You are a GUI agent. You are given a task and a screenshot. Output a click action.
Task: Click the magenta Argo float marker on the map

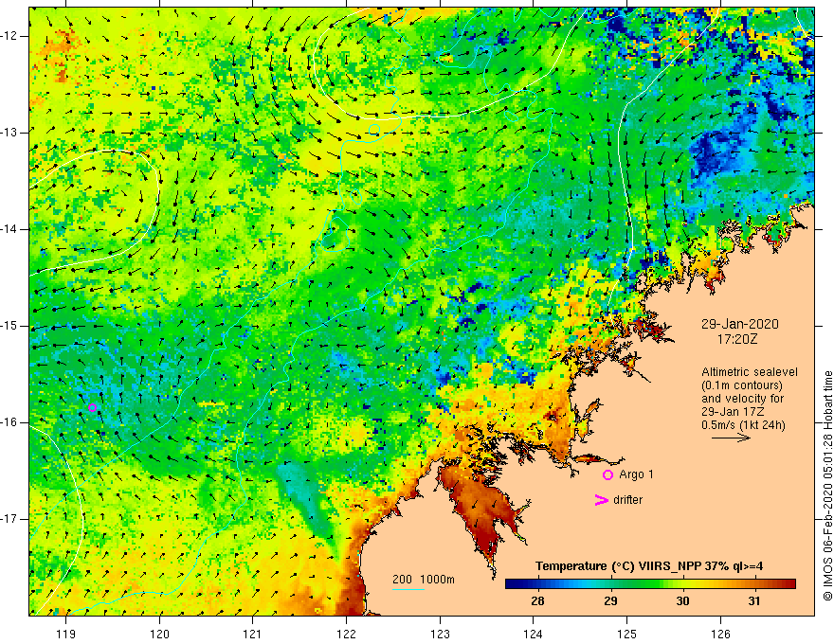pyautogui.click(x=92, y=407)
